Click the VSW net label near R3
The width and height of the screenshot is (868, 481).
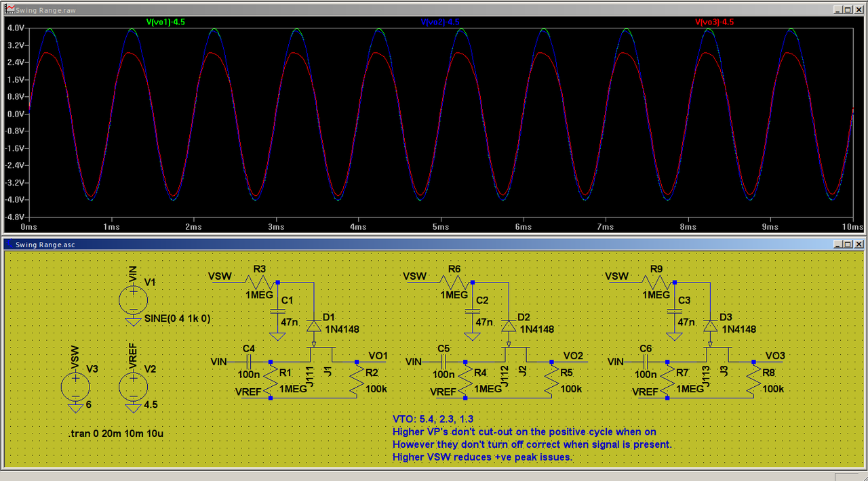pyautogui.click(x=220, y=276)
